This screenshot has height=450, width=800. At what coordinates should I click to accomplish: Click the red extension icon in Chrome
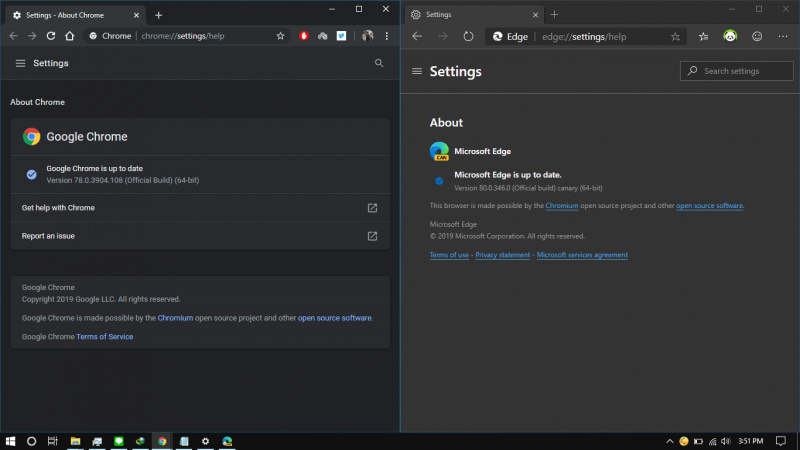click(304, 36)
